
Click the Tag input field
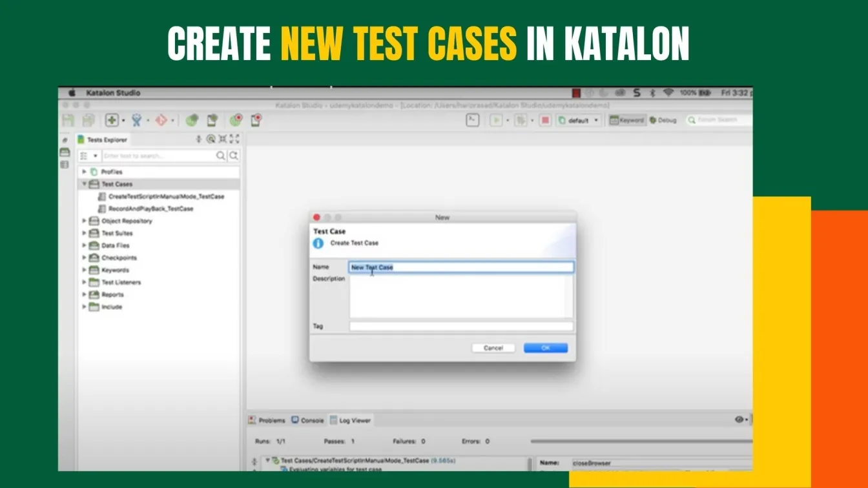(461, 327)
